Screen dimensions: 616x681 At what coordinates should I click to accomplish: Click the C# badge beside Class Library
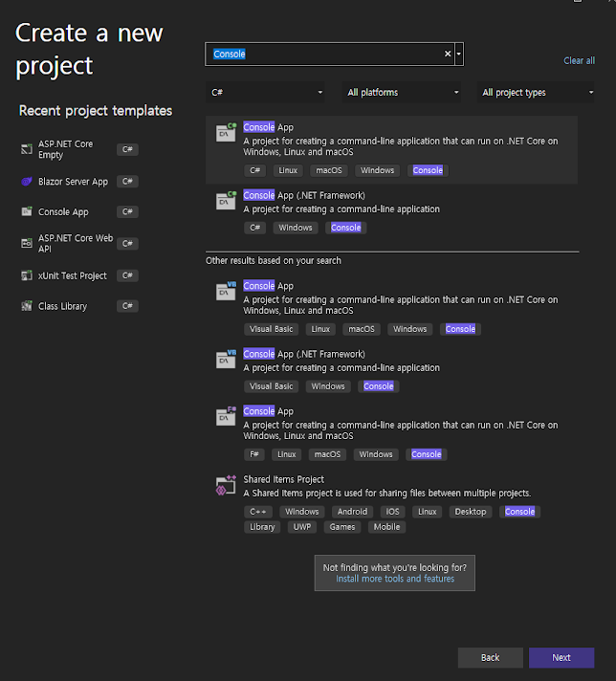[x=127, y=306]
